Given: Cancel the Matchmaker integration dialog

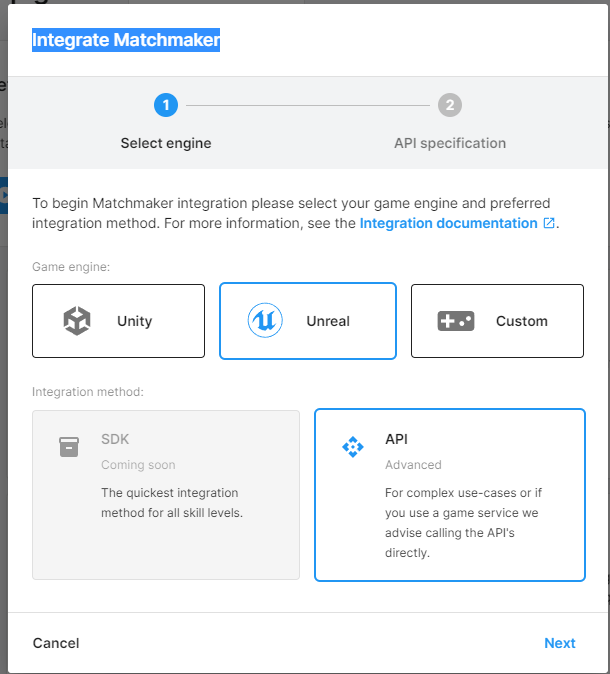Looking at the screenshot, I should 56,643.
